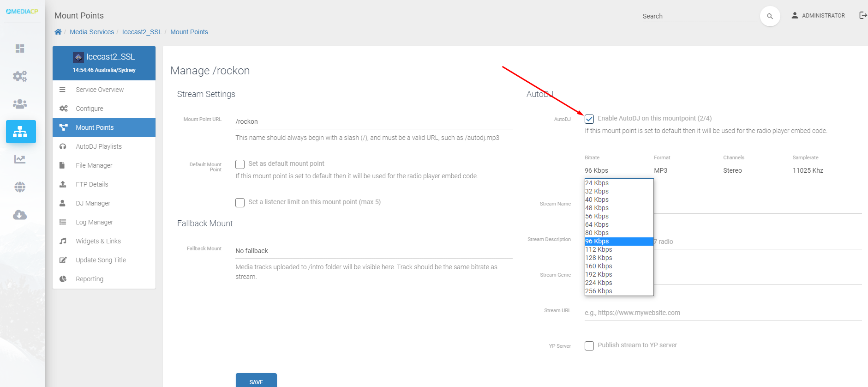
Task: Open AutoDJ Playlists in the sidebar menu
Action: [x=99, y=146]
